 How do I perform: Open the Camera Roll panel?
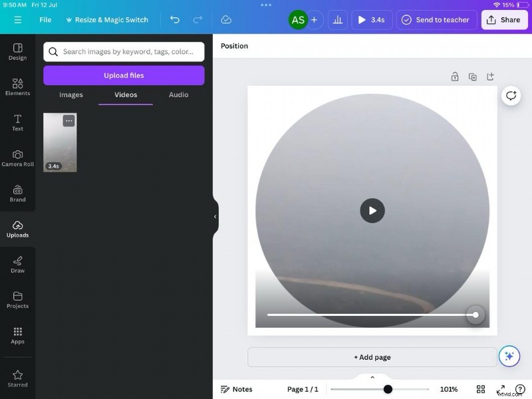coord(17,158)
